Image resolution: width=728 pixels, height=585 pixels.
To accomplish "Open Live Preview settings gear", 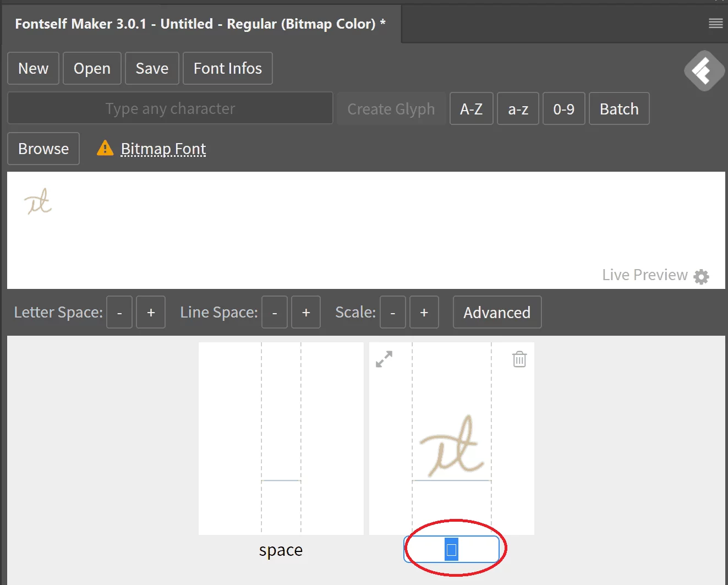I will 701,276.
